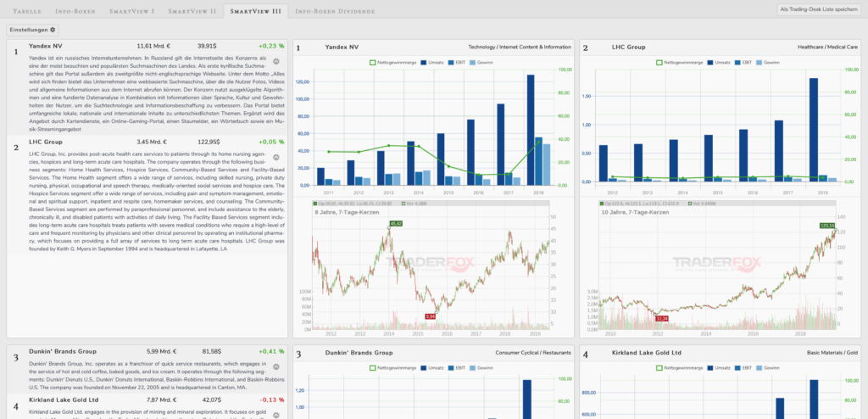This screenshot has height=419, width=868.
Task: Click the 12,34 low marker on LHC chart
Action: [x=661, y=319]
